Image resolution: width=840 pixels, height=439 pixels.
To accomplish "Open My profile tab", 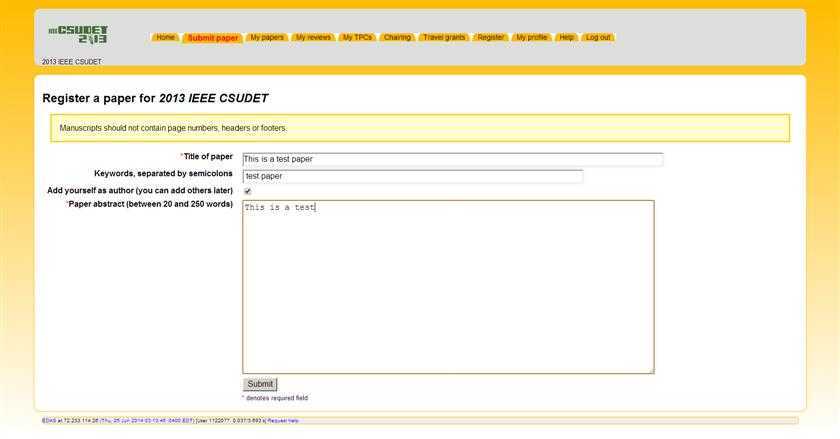I will [x=531, y=37].
